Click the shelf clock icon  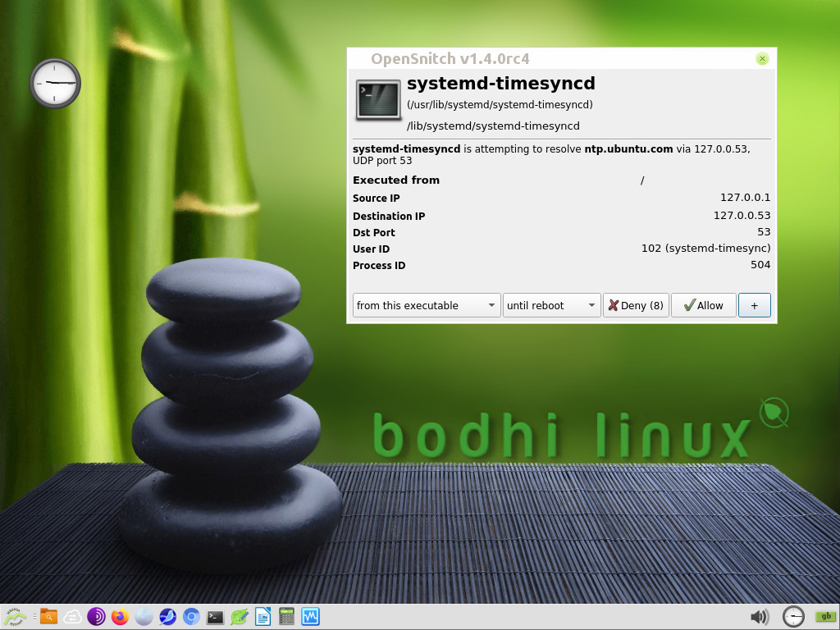click(x=793, y=617)
